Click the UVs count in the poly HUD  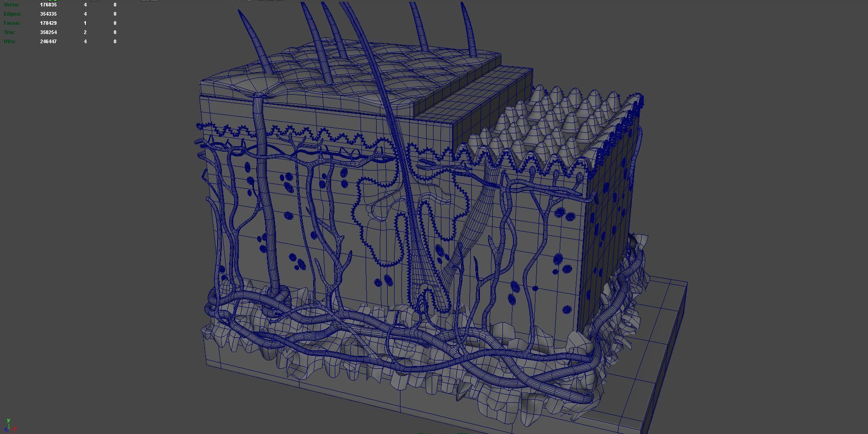pyautogui.click(x=48, y=41)
